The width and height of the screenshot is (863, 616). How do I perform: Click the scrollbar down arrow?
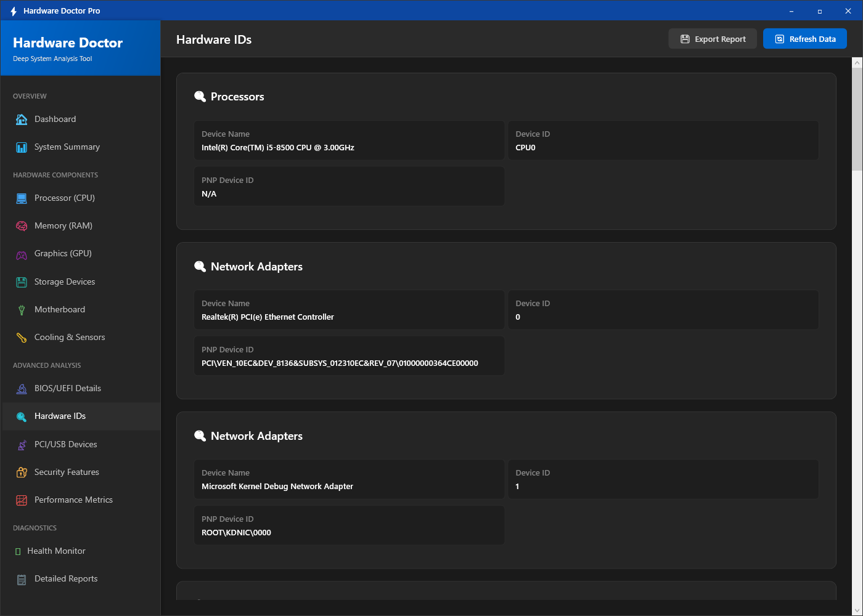coord(857,610)
